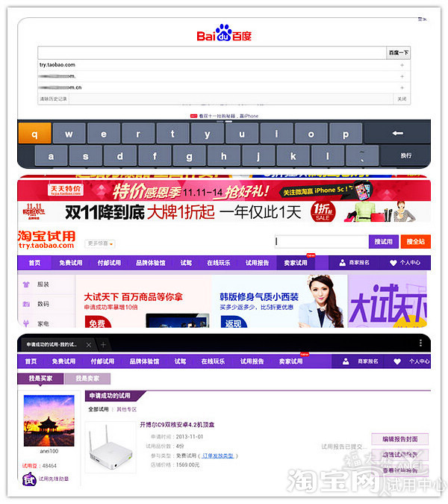Click the 大试天下 百万商品等你拿 promo
This screenshot has width=448, height=504.
[144, 301]
